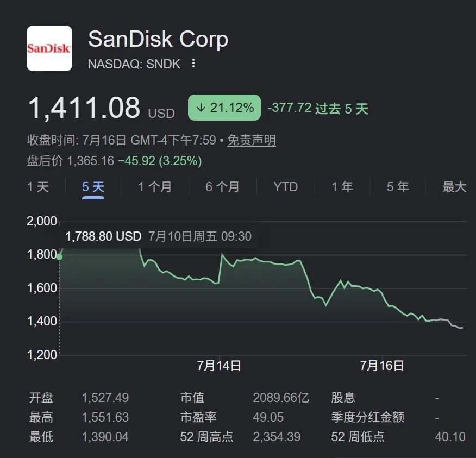Click the green data point on chart
This screenshot has height=458, width=476.
tap(60, 257)
